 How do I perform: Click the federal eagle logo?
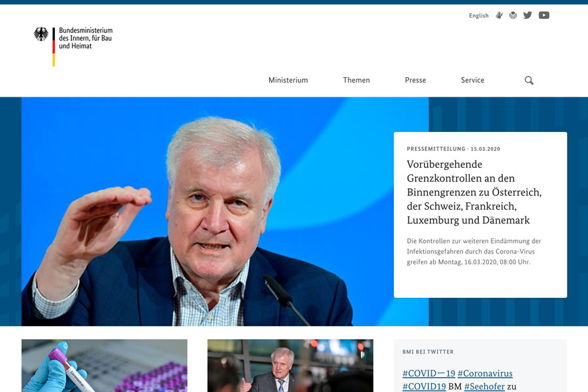coord(41,34)
